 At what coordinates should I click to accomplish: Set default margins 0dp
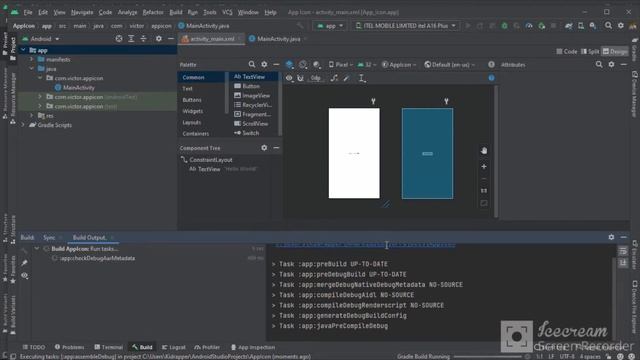(316, 78)
